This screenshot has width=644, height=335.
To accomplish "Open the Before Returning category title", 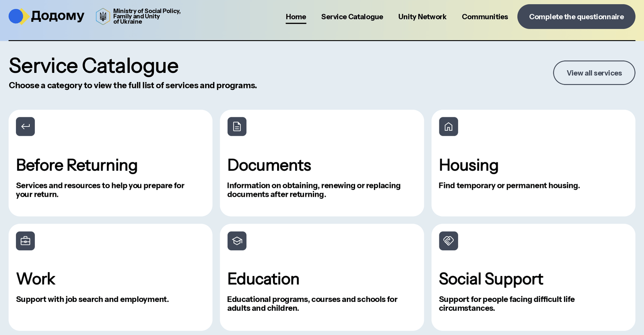I will [77, 165].
